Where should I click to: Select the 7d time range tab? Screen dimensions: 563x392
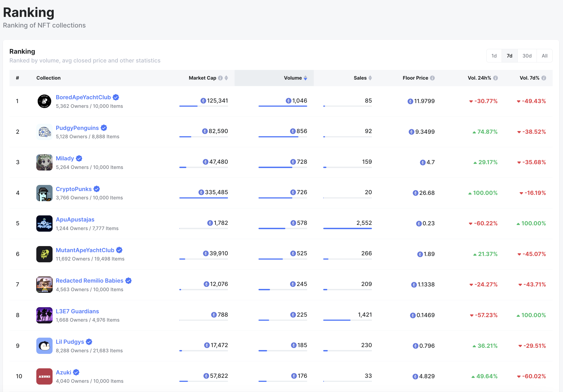pyautogui.click(x=510, y=56)
